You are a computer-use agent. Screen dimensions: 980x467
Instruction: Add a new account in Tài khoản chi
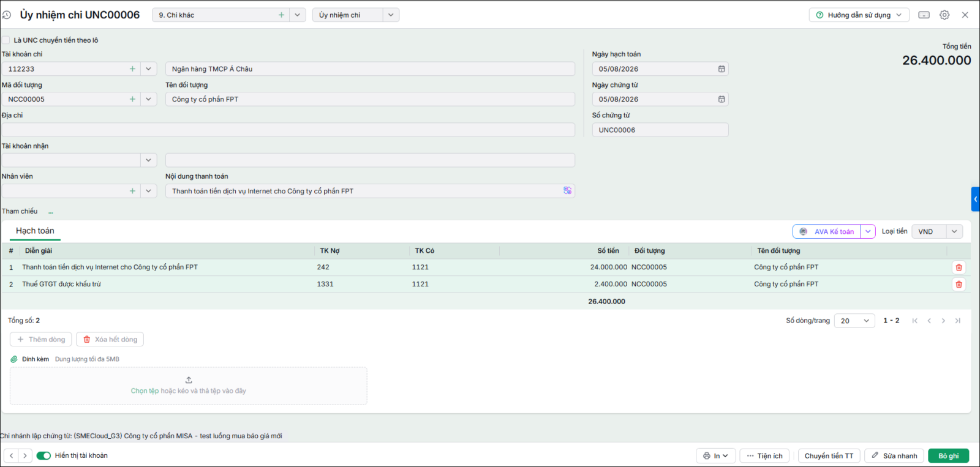132,69
